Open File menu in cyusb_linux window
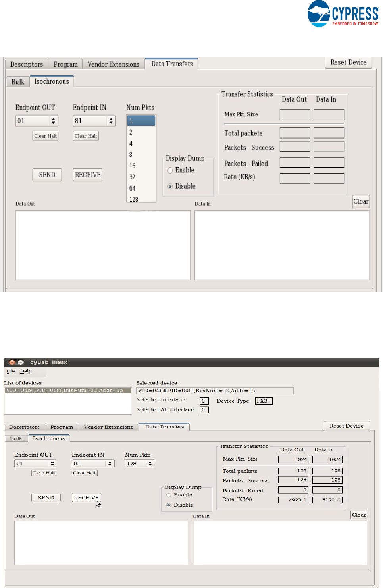The width and height of the screenshot is (383, 588). [11, 371]
